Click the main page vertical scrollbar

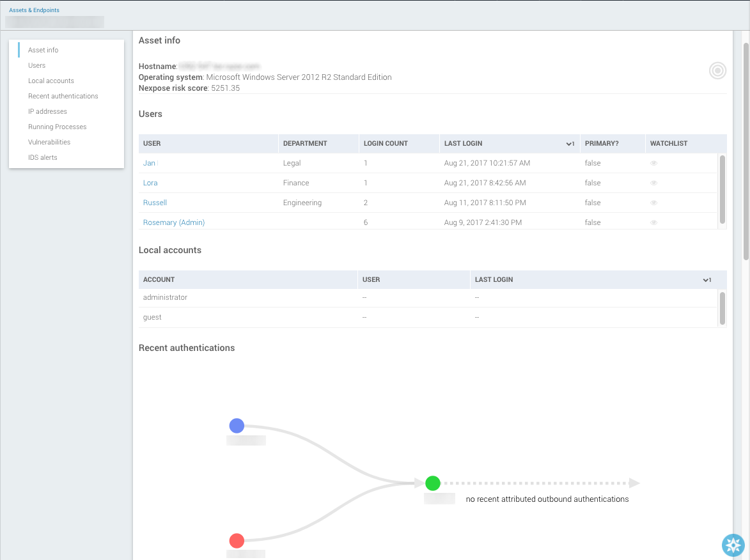point(746,151)
